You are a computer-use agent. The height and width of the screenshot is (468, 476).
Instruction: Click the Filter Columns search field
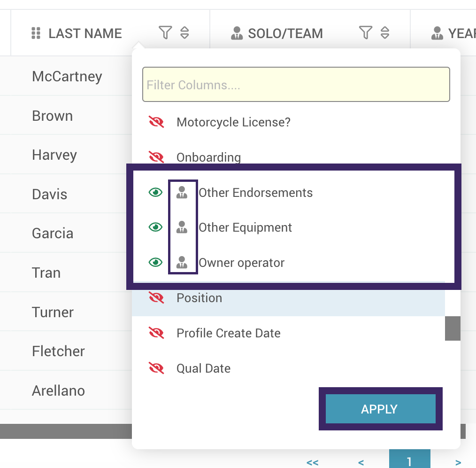(296, 85)
